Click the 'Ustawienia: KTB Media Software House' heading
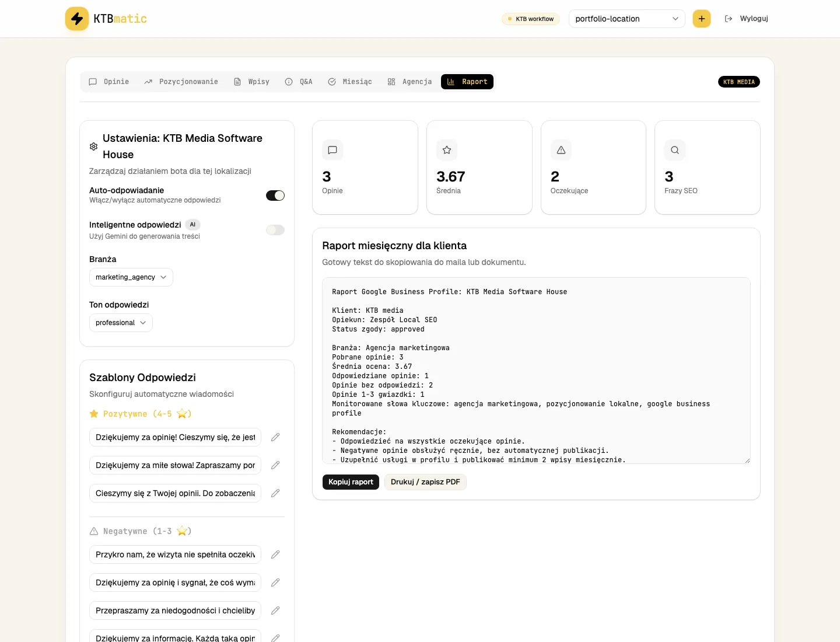 click(x=183, y=146)
